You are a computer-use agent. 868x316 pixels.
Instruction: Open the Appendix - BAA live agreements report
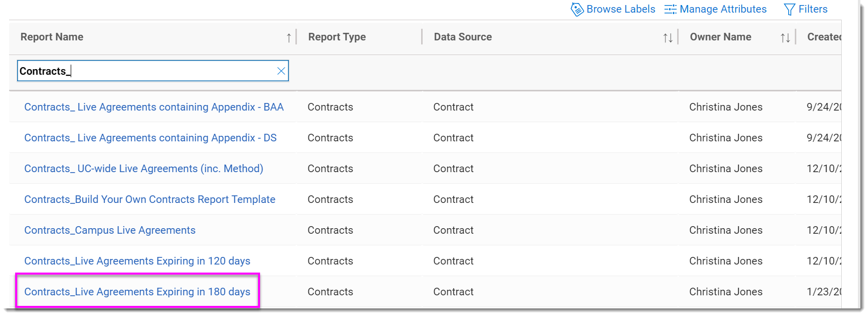tap(154, 107)
